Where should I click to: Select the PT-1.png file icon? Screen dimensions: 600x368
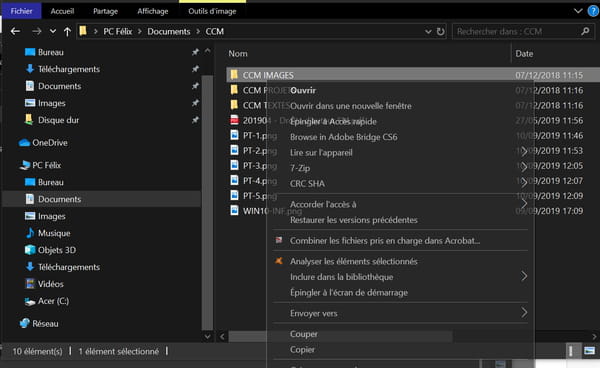tap(234, 135)
